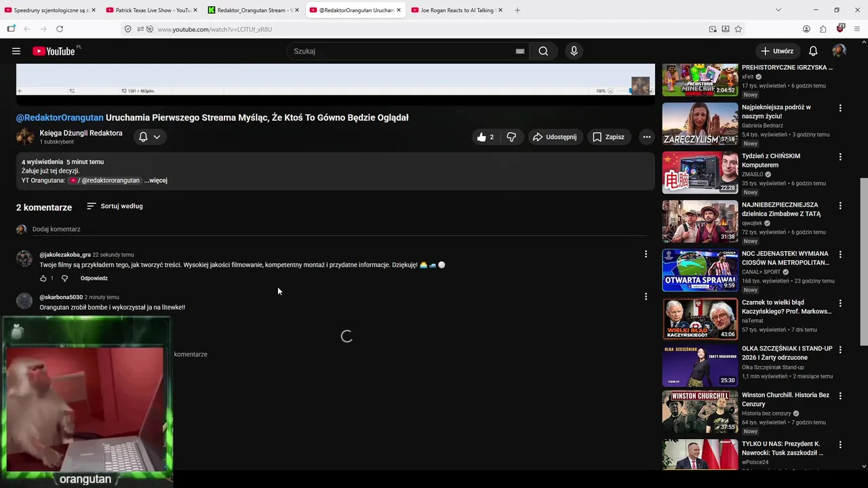
Task: Open @jakolezakoba_gra commenter profile
Action: 65,255
